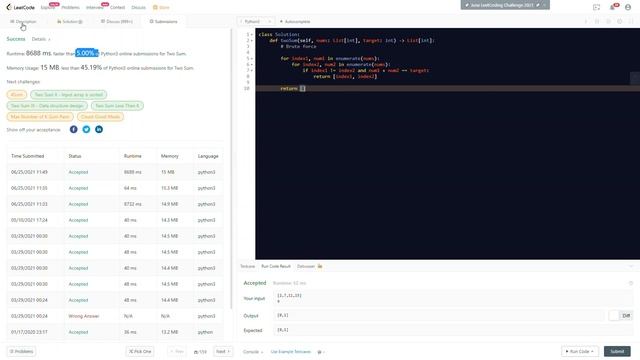The image size is (640, 360).
Task: Place cursor on the return line in editor
Action: pyautogui.click(x=448, y=89)
